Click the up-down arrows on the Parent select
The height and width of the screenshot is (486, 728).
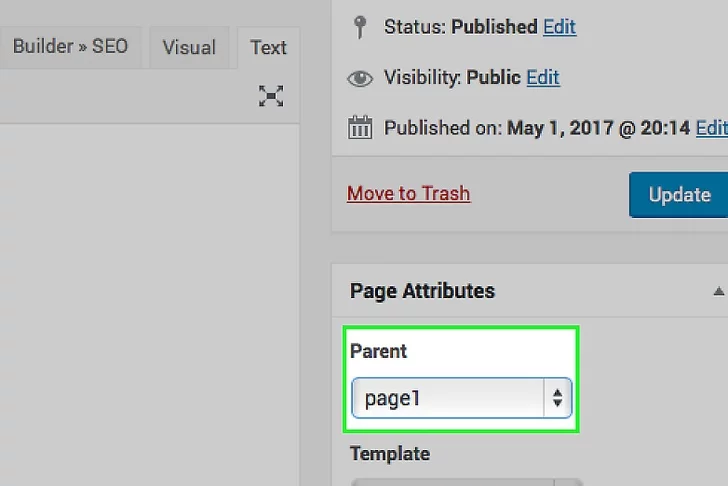557,399
